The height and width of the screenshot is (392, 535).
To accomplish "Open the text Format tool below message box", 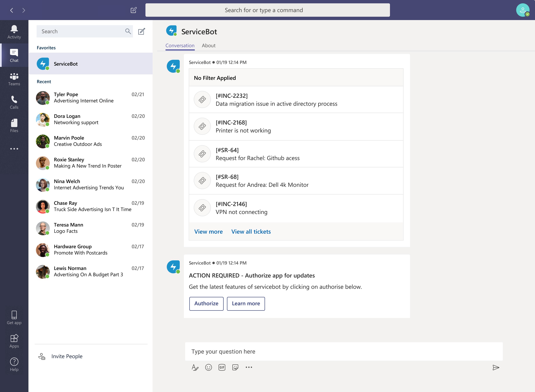I will point(195,367).
